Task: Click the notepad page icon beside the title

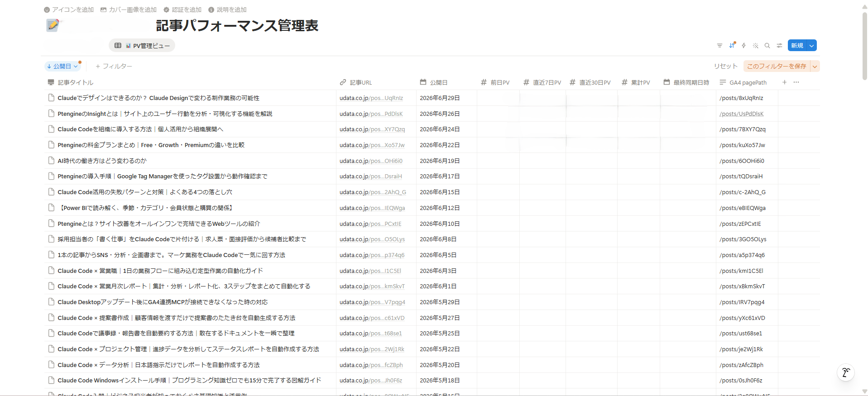Action: [x=53, y=25]
